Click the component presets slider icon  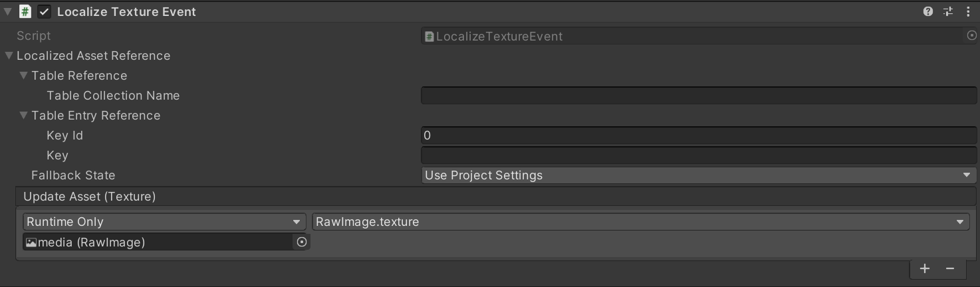click(x=948, y=11)
